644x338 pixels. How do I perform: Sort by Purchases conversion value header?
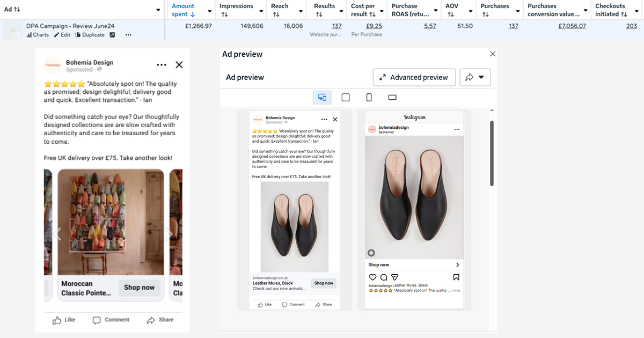pos(553,10)
